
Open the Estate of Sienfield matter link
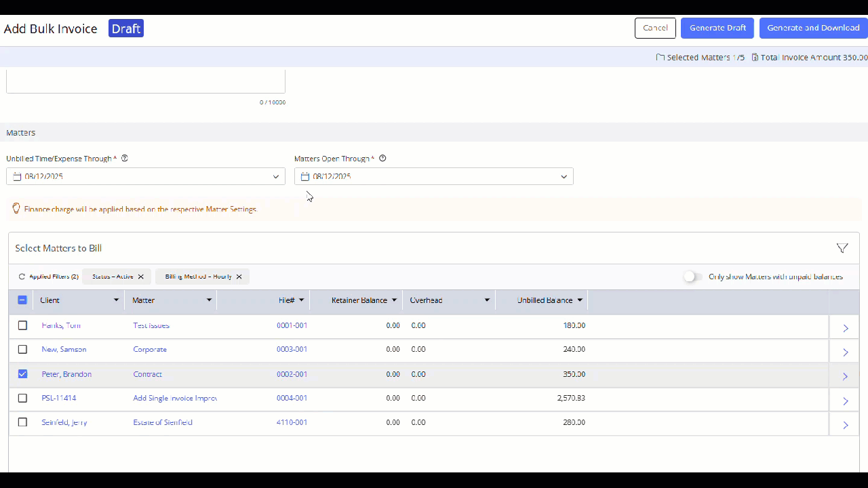point(163,422)
